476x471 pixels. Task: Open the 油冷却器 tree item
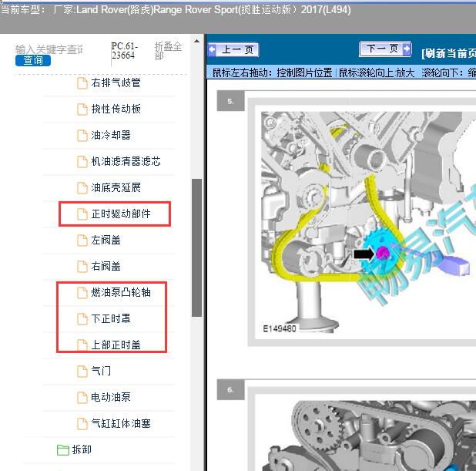pos(111,135)
